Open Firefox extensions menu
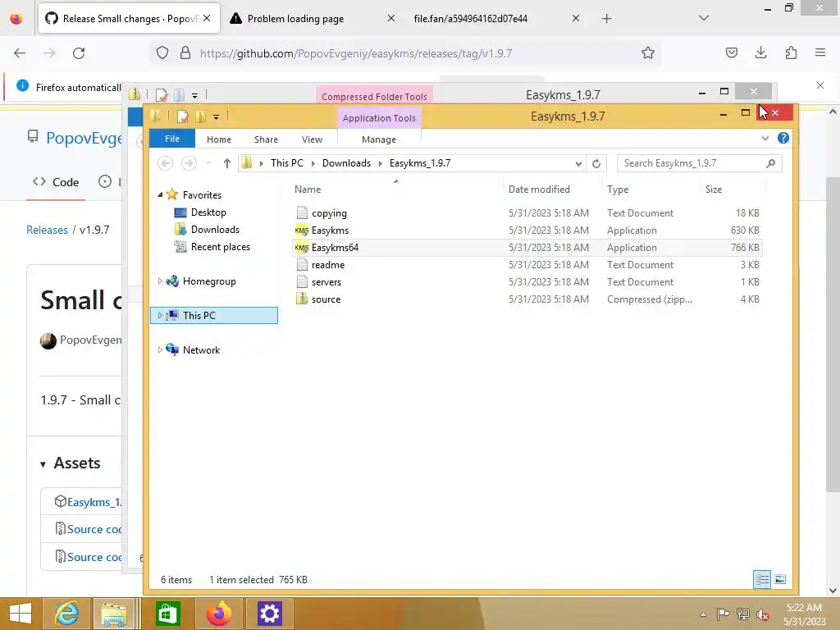840x630 pixels. point(791,52)
